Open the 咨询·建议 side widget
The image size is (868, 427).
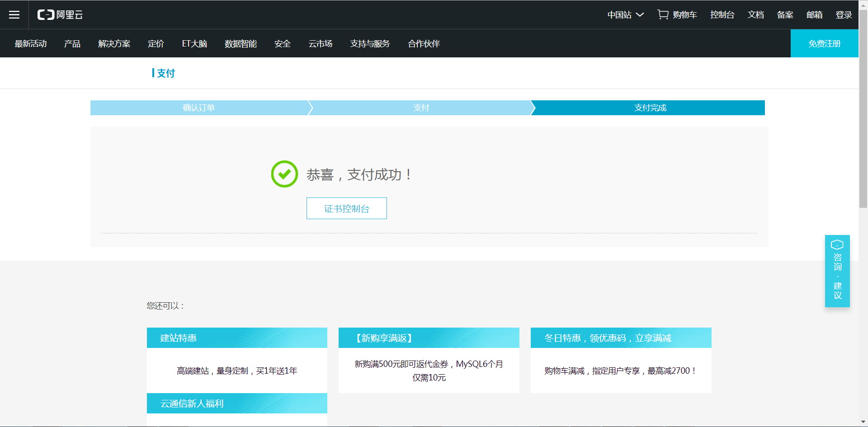[837, 271]
